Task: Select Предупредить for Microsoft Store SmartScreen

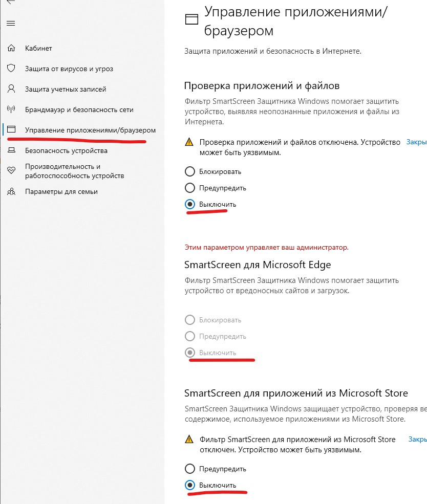Action: click(190, 469)
